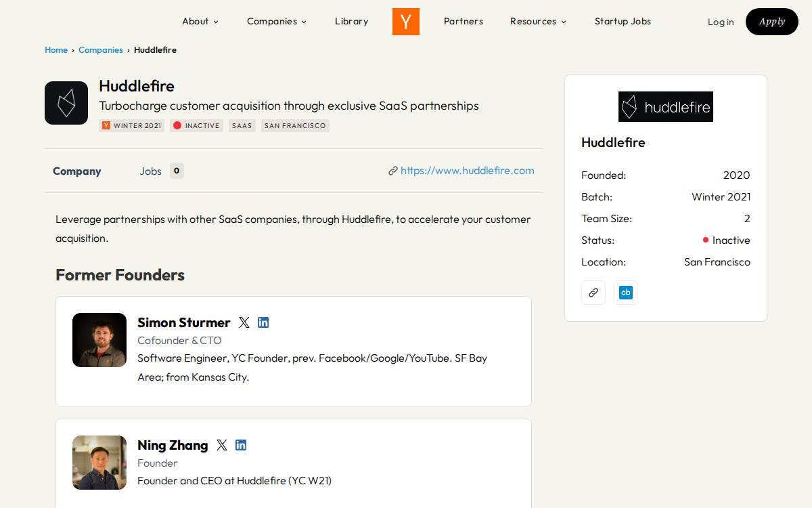812x508 pixels.
Task: Open the Startup Jobs nav item
Action: [623, 21]
